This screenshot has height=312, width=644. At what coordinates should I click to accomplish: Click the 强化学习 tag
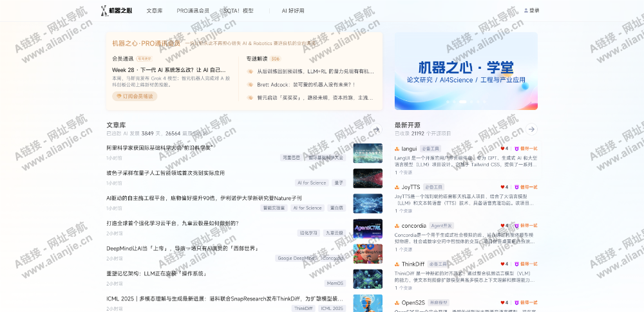(x=309, y=233)
